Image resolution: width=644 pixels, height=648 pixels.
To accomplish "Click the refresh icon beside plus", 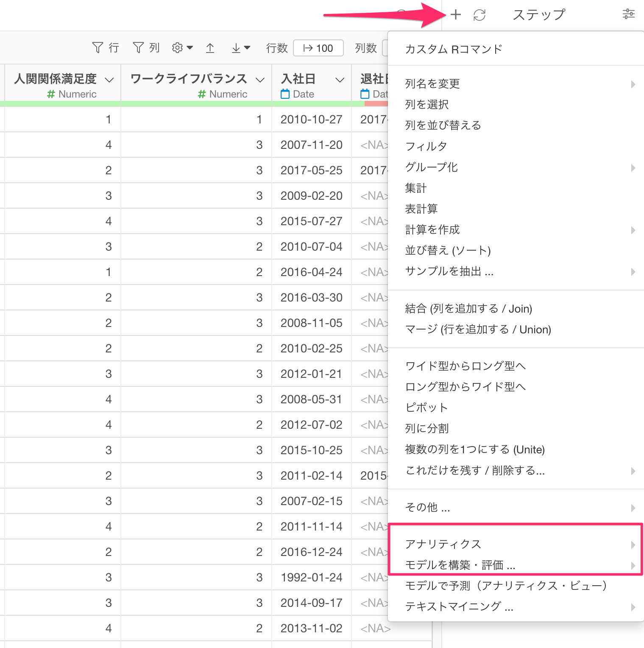I will click(x=480, y=15).
